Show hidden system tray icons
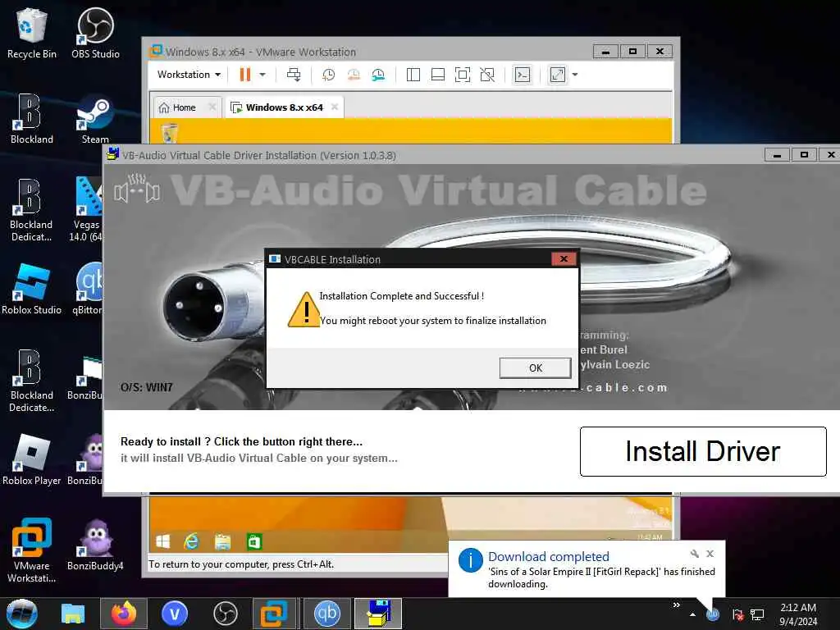Screen dimensions: 840x630 [692, 614]
